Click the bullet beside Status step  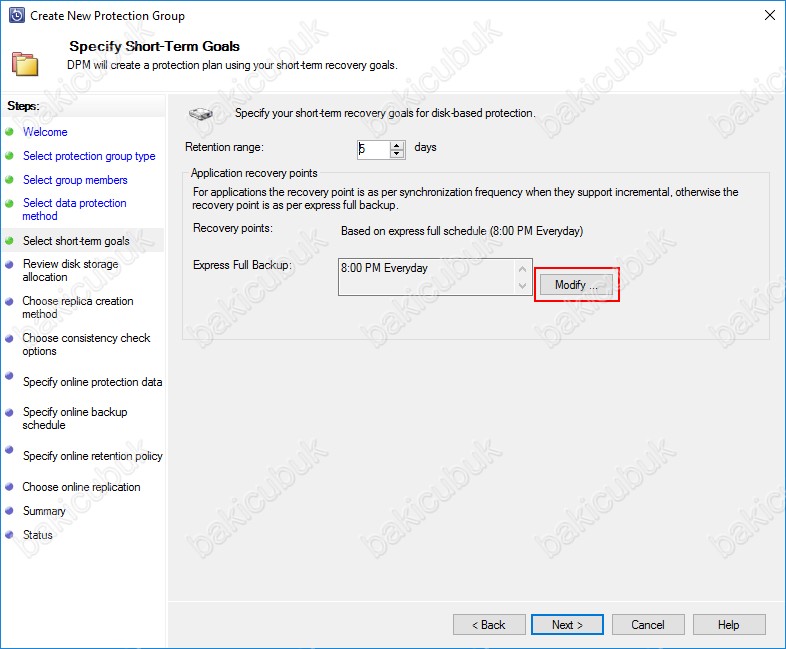(9, 535)
